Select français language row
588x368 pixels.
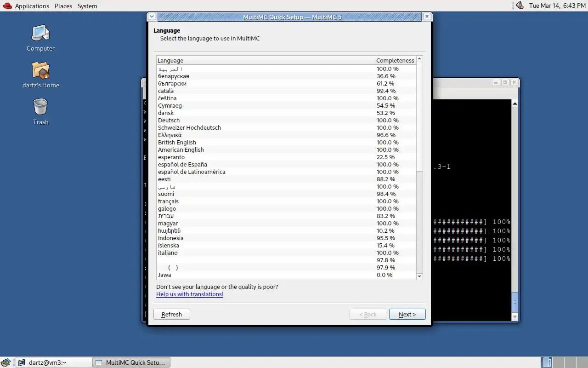point(286,201)
